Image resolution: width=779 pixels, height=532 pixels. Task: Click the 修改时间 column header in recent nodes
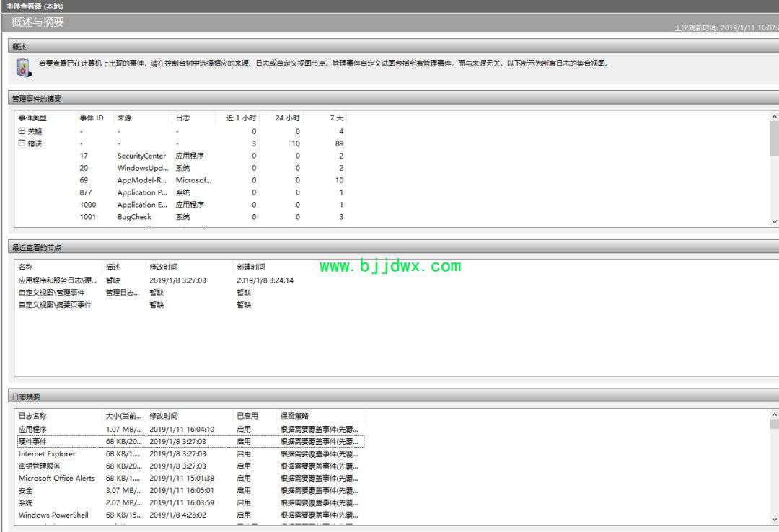coord(190,267)
